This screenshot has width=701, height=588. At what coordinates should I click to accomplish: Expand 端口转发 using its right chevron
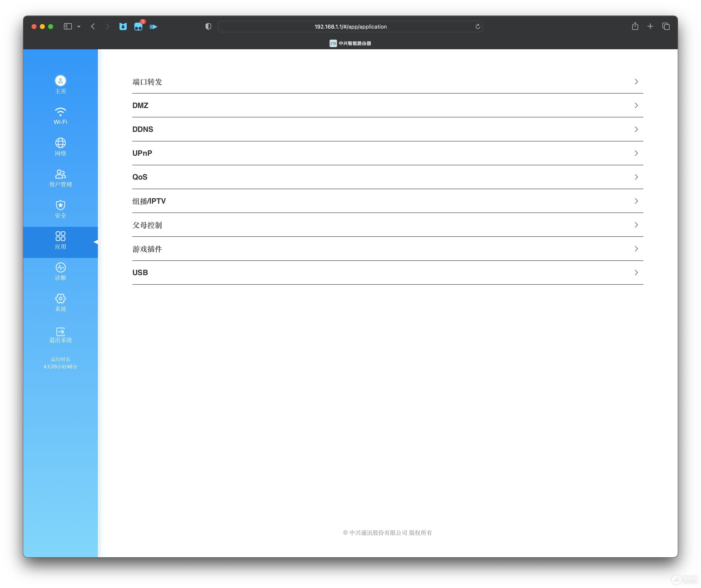click(636, 82)
